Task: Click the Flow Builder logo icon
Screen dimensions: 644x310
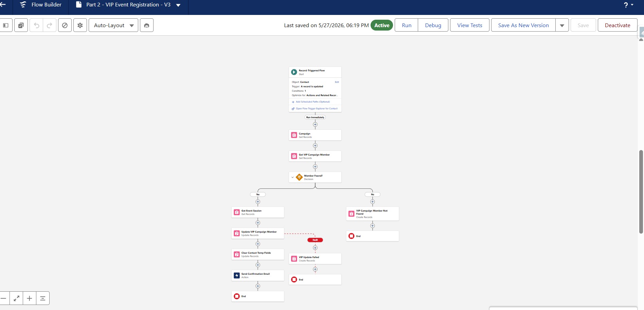Action: click(23, 5)
